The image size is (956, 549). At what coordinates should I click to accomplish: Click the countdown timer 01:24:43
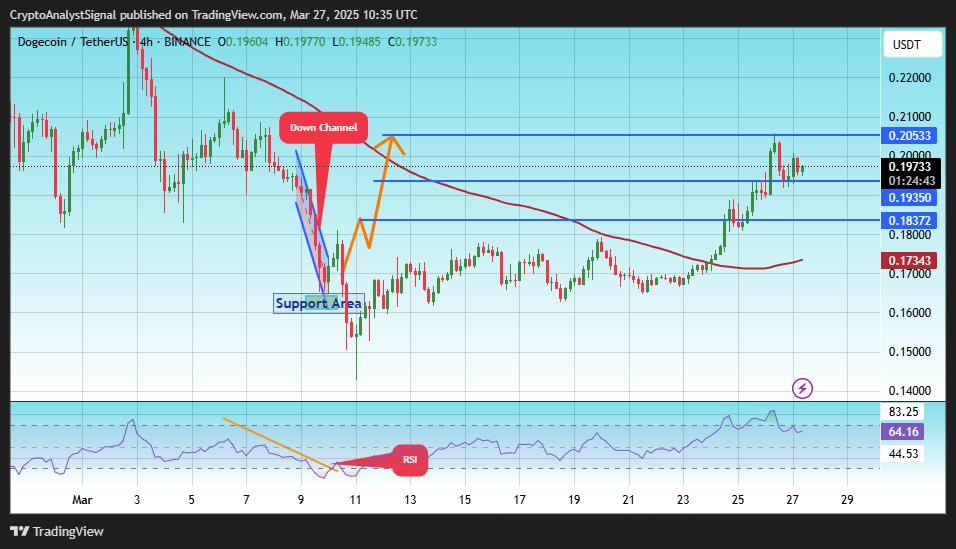click(x=911, y=181)
